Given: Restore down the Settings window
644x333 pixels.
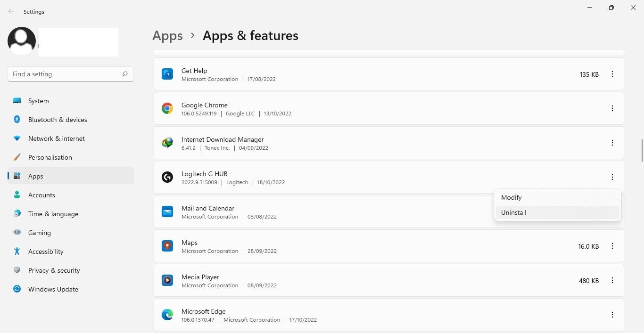Looking at the screenshot, I should tap(611, 8).
